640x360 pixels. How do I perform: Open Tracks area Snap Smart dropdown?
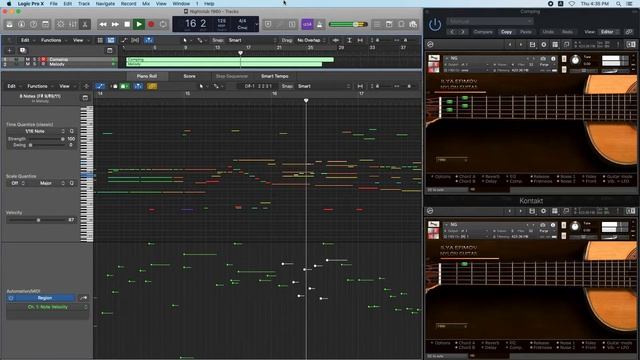point(252,40)
